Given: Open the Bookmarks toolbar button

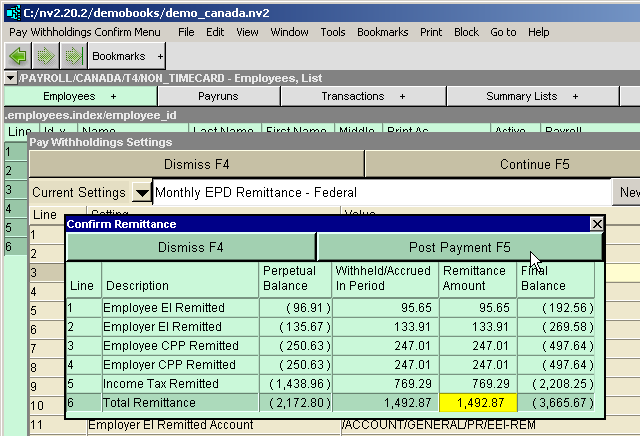Looking at the screenshot, I should pos(127,57).
